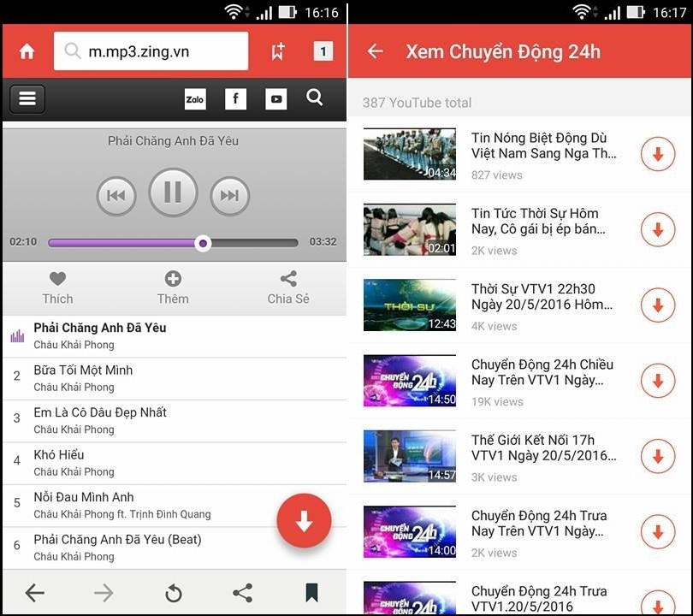Skip to the next track

[x=229, y=196]
